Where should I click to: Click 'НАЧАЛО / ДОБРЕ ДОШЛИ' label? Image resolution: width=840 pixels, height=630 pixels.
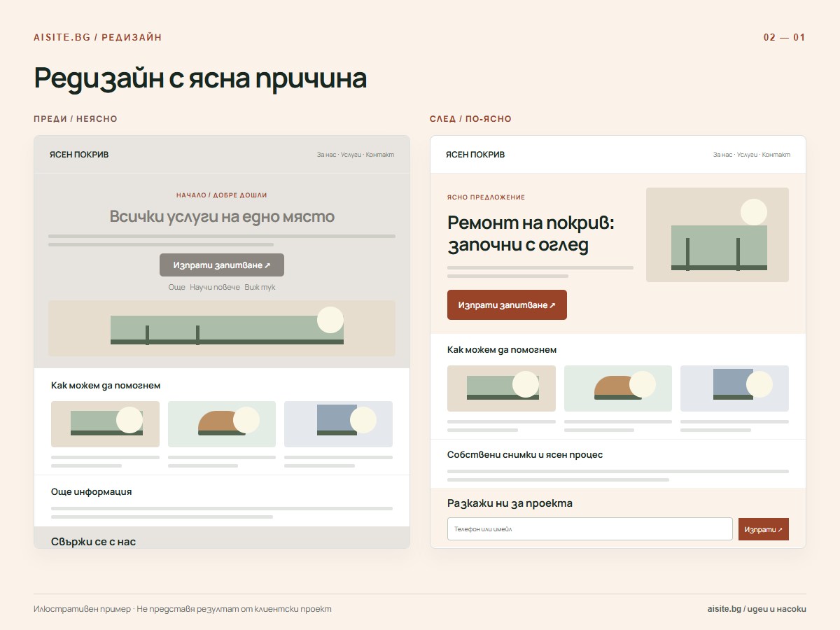[222, 195]
